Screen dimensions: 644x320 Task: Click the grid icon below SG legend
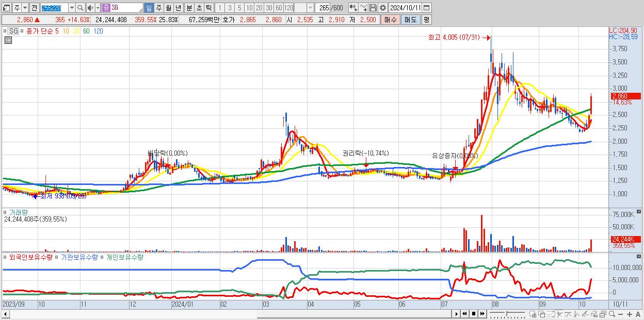pyautogui.click(x=7, y=40)
